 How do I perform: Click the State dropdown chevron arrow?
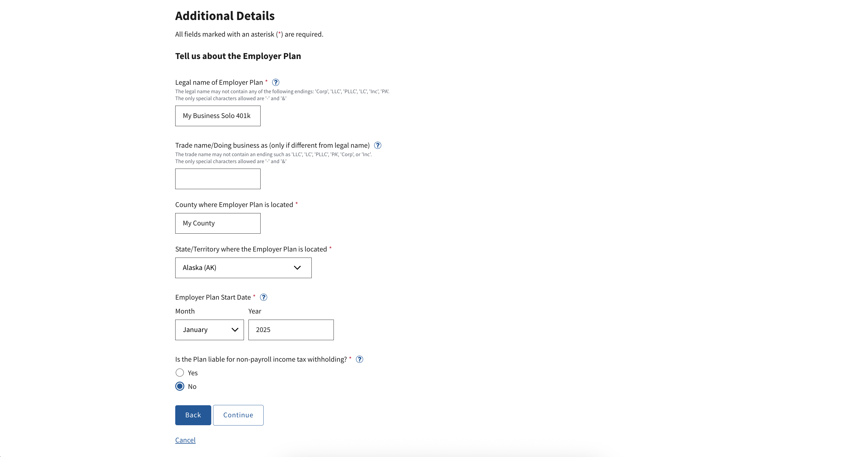point(297,268)
